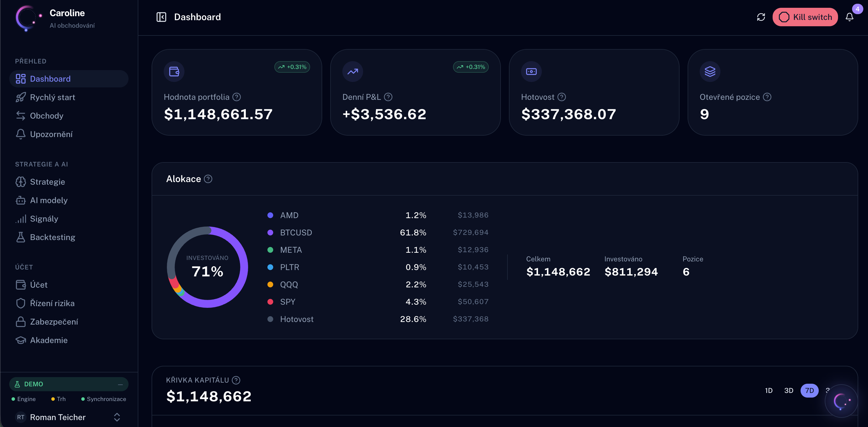Image resolution: width=868 pixels, height=427 pixels.
Task: Click the SPY red legend dot
Action: 270,302
